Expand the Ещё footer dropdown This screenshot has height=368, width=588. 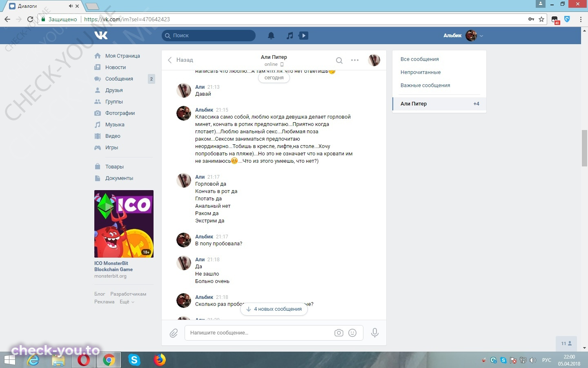127,302
